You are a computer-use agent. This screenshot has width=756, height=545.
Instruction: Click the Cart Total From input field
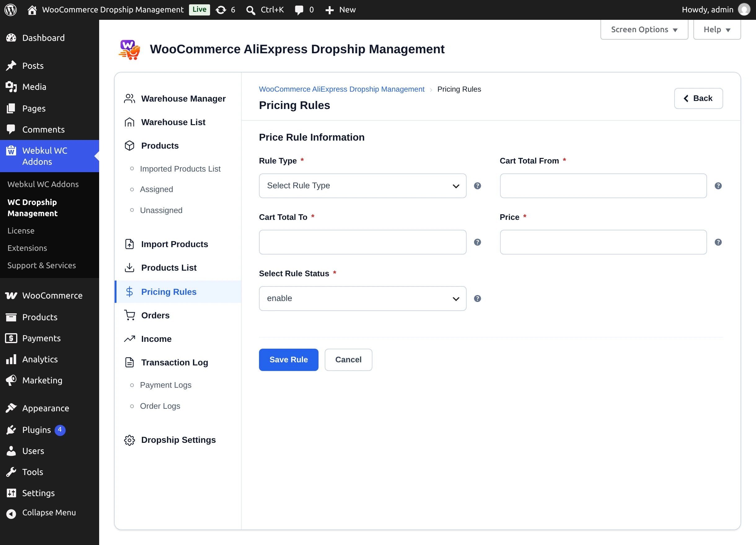coord(603,186)
